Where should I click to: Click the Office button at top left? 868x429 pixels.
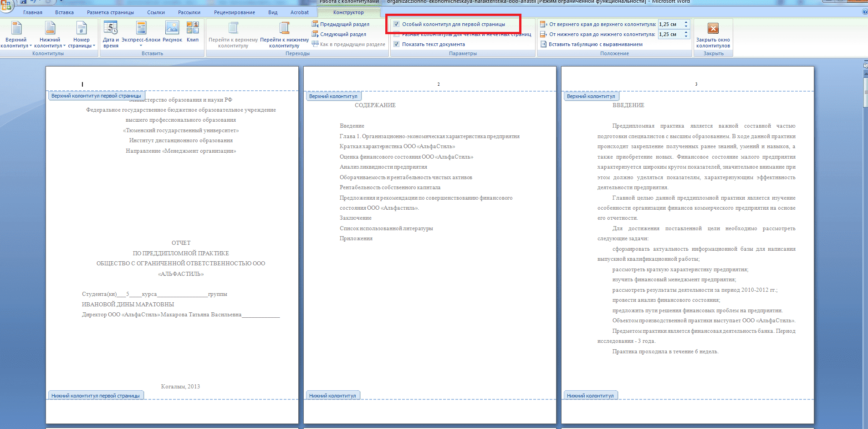click(x=6, y=5)
